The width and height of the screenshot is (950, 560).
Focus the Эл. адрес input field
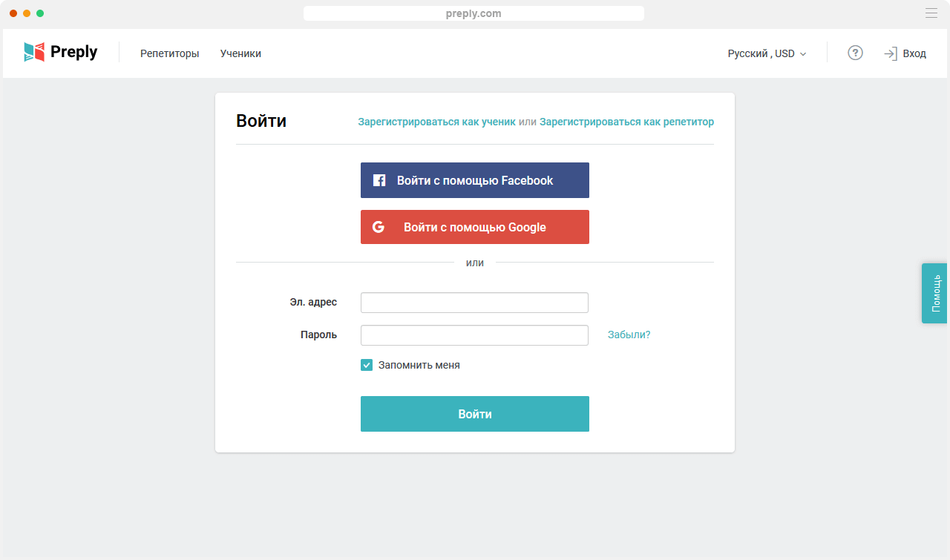(474, 303)
